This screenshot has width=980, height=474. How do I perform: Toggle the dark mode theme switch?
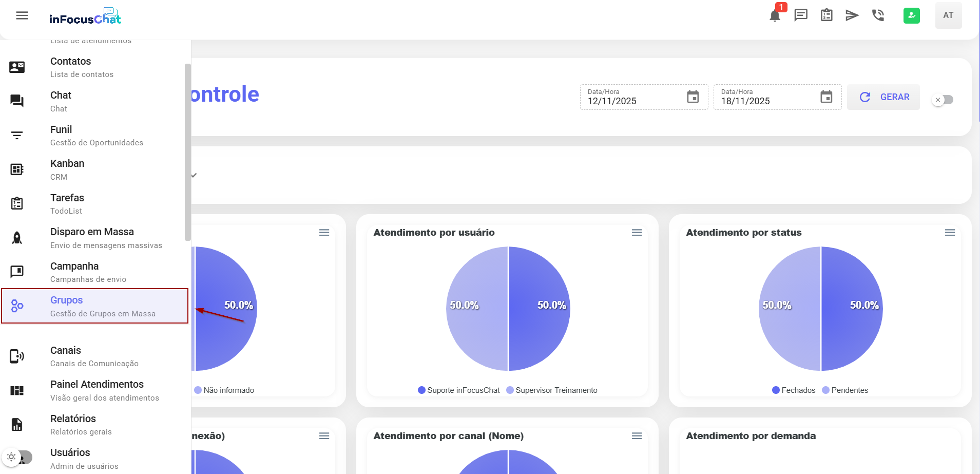[17, 457]
